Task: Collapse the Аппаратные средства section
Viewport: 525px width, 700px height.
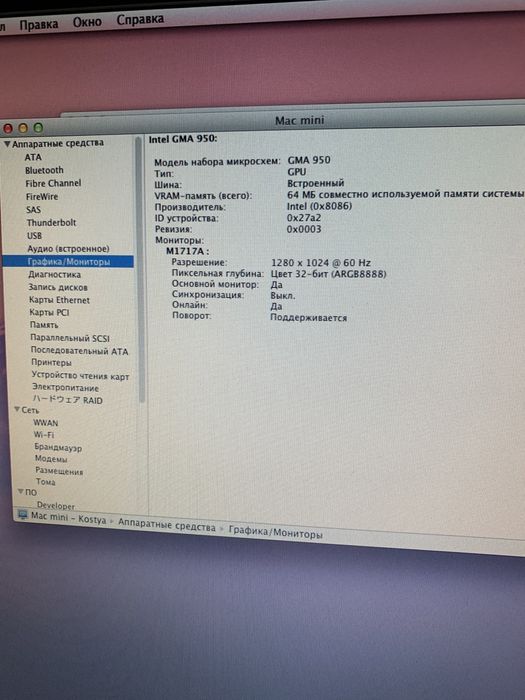Action: pos(7,144)
